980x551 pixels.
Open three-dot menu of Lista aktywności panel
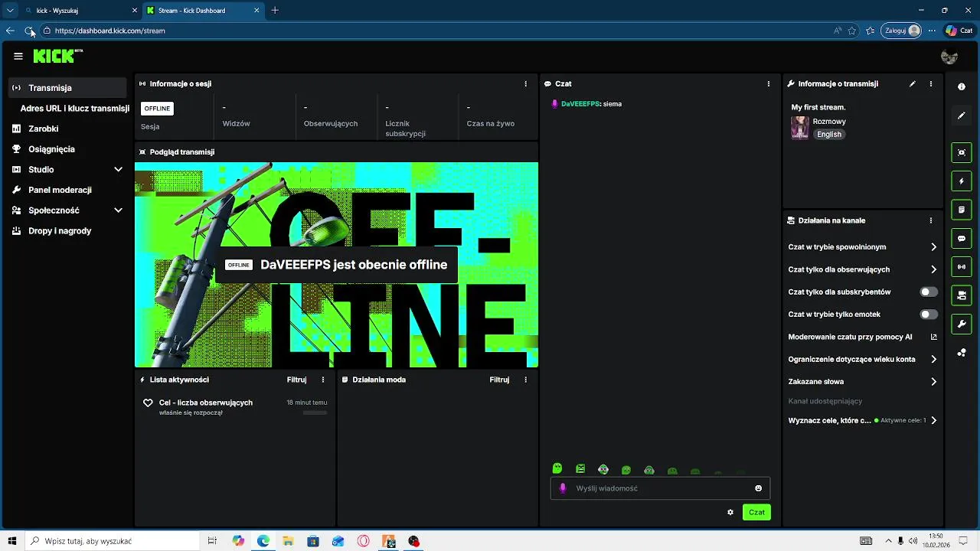click(323, 380)
